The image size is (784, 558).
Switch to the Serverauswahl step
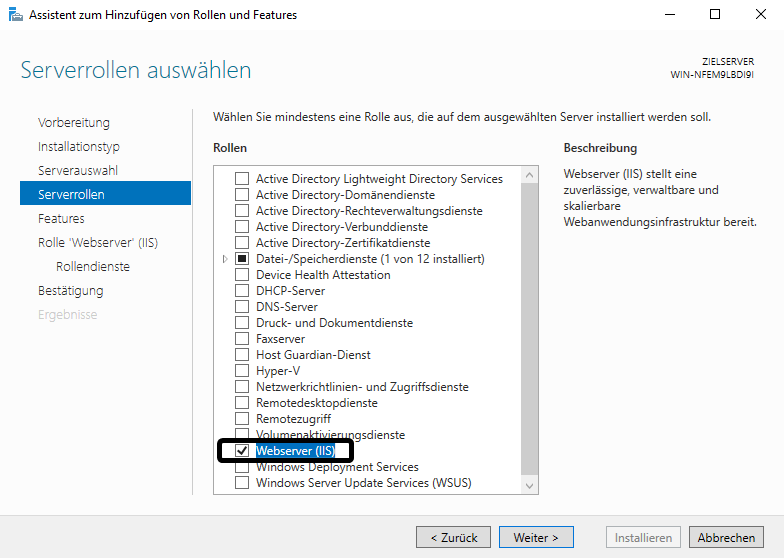pyautogui.click(x=78, y=170)
